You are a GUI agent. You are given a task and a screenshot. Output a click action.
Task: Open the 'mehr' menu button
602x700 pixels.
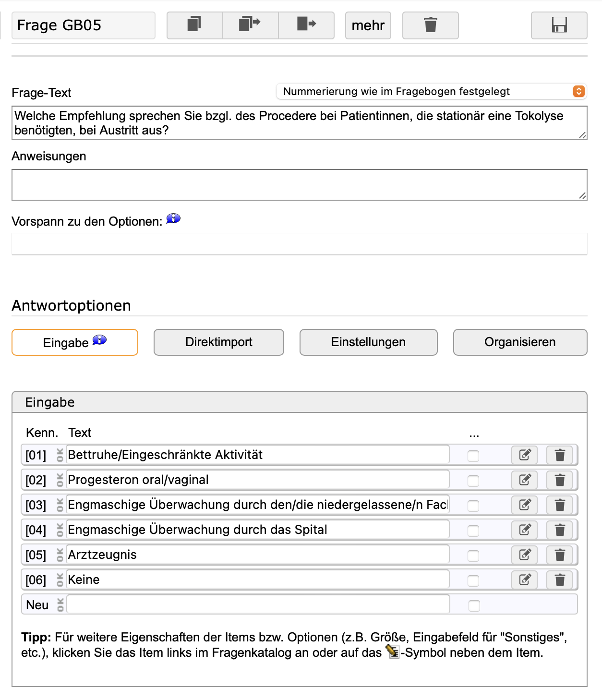tap(368, 25)
